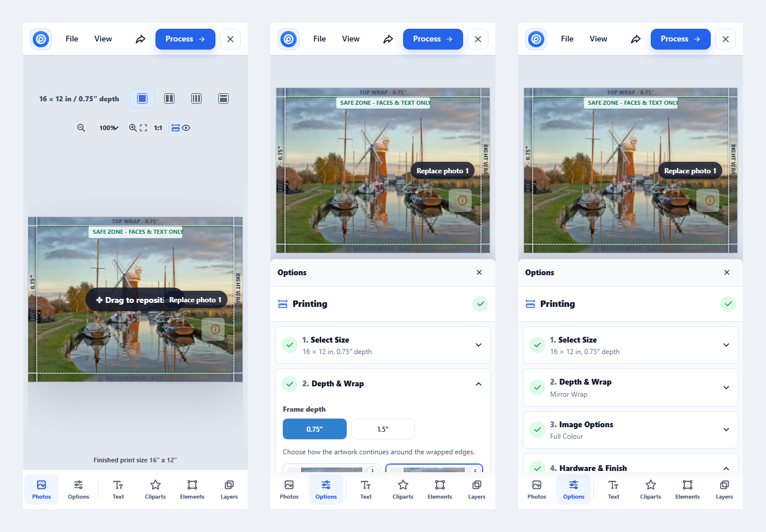Choose the three-panel split layout icon

196,98
